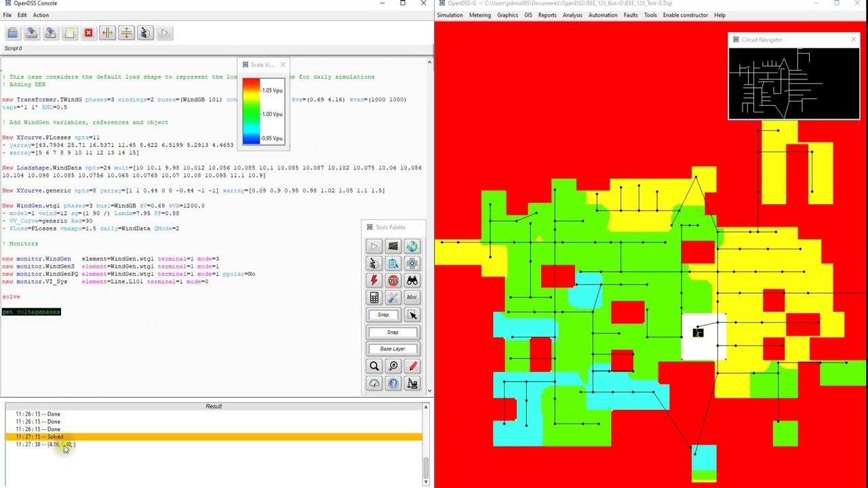This screenshot has height=488, width=868.
Task: Open the chart monitor icon in Tools Palette
Action: [x=393, y=246]
